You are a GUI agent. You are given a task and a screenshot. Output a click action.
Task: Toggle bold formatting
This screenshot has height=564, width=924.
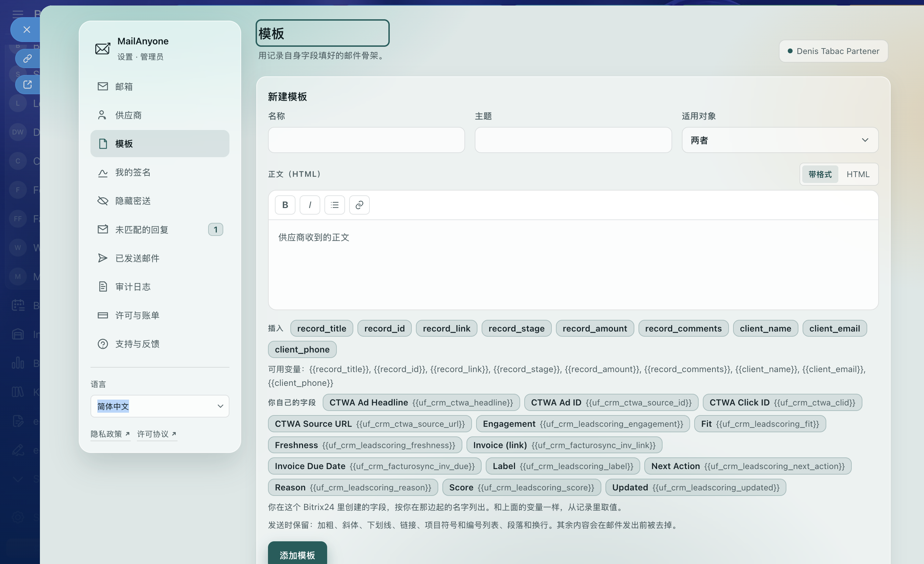(x=285, y=205)
